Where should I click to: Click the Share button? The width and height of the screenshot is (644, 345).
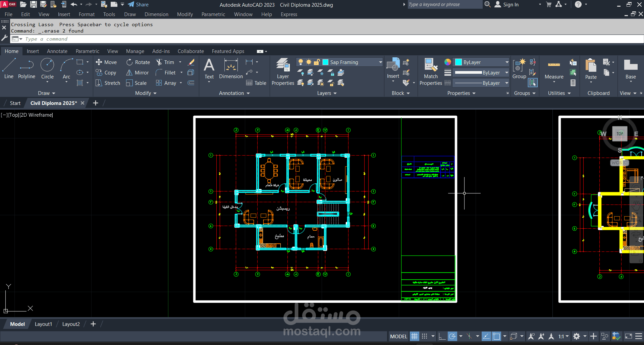[x=138, y=5]
